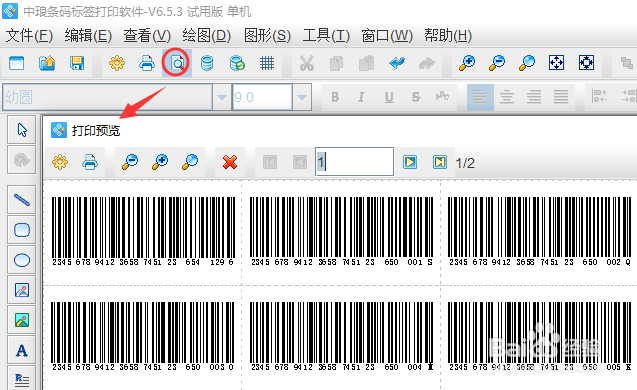
Task: Select the ellipse drawing tool
Action: tap(22, 260)
